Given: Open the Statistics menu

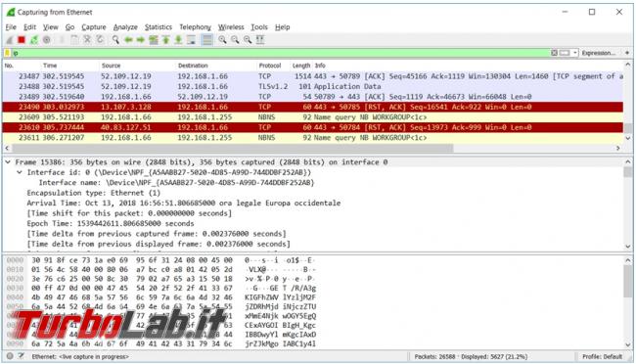Looking at the screenshot, I should click(159, 27).
